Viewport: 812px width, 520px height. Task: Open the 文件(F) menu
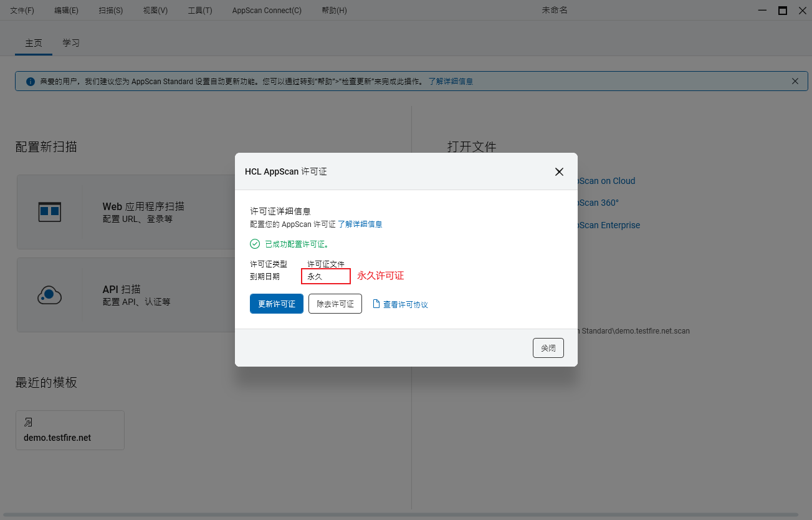pyautogui.click(x=22, y=11)
